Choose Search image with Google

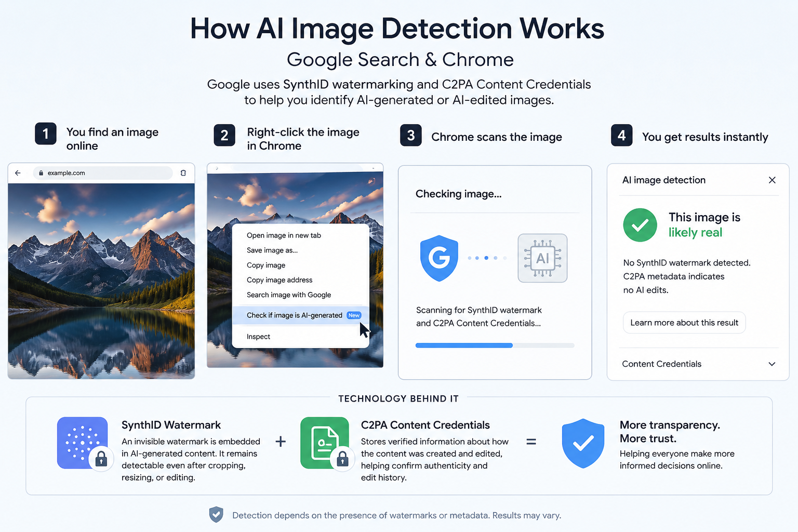click(289, 295)
